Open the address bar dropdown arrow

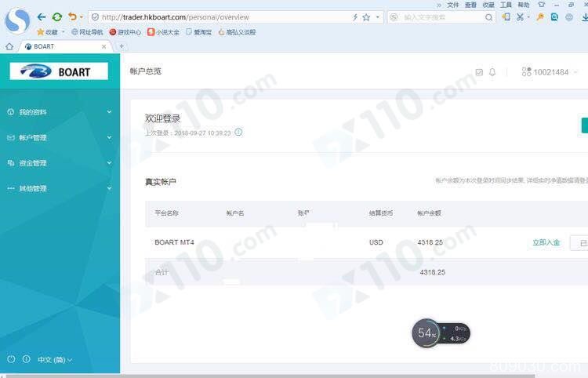pyautogui.click(x=378, y=17)
